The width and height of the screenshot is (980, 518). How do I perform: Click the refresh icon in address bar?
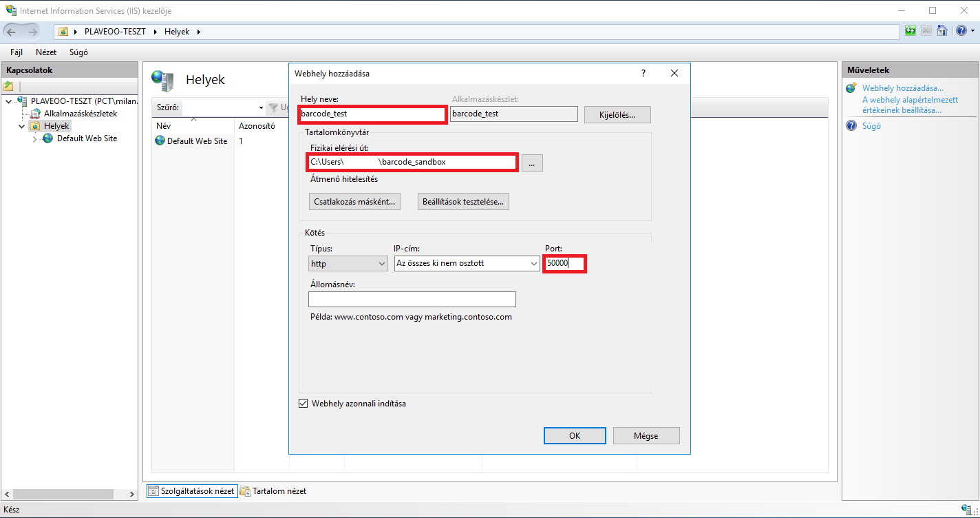click(x=910, y=31)
